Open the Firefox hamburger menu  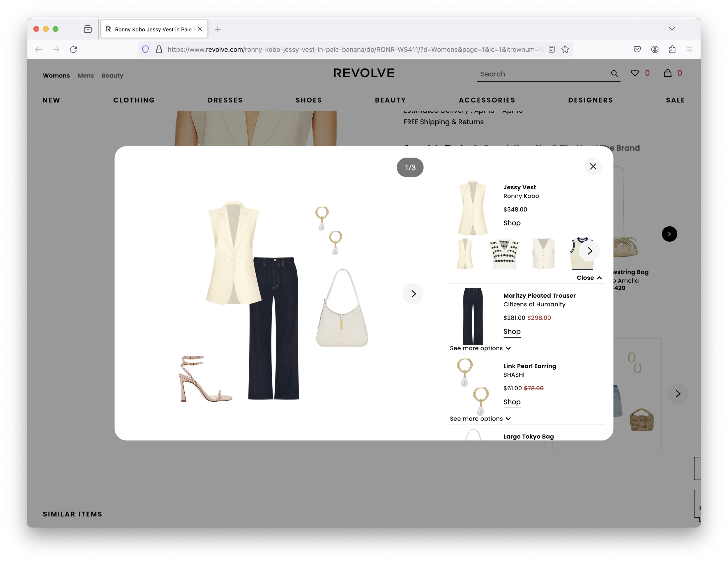(x=689, y=49)
